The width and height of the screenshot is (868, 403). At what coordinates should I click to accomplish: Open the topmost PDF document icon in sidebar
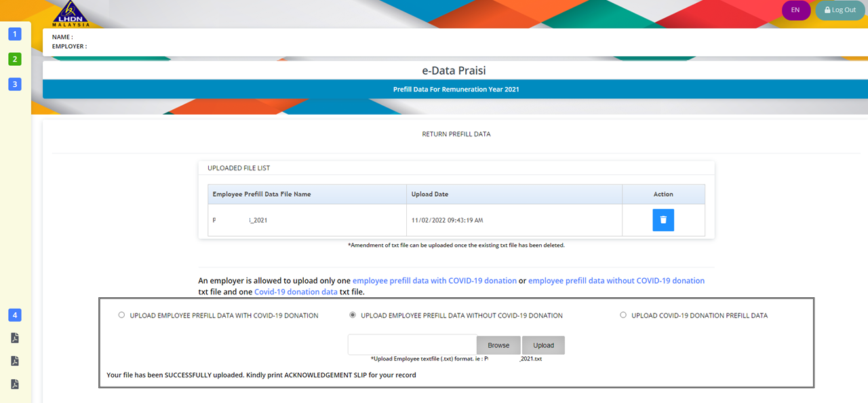[15, 338]
